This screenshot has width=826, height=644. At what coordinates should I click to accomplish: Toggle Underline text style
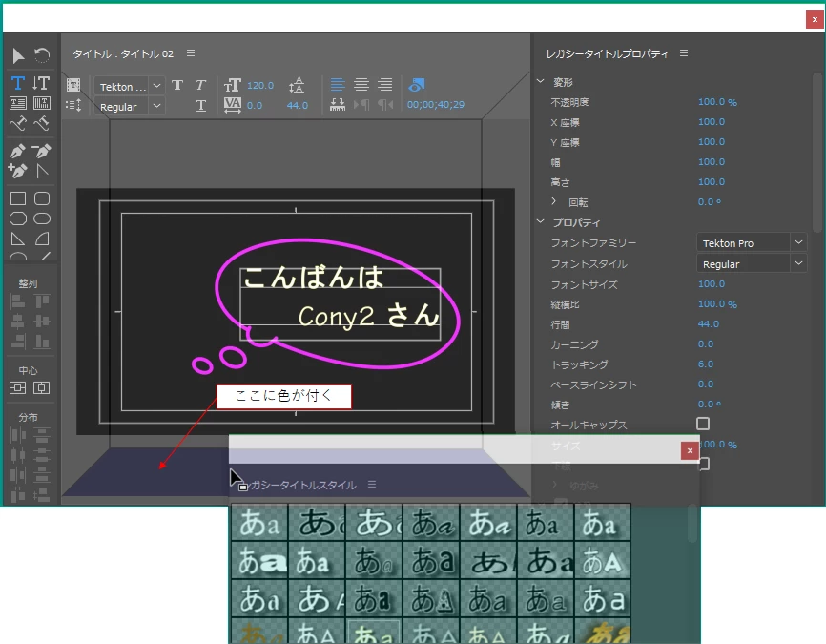click(200, 105)
